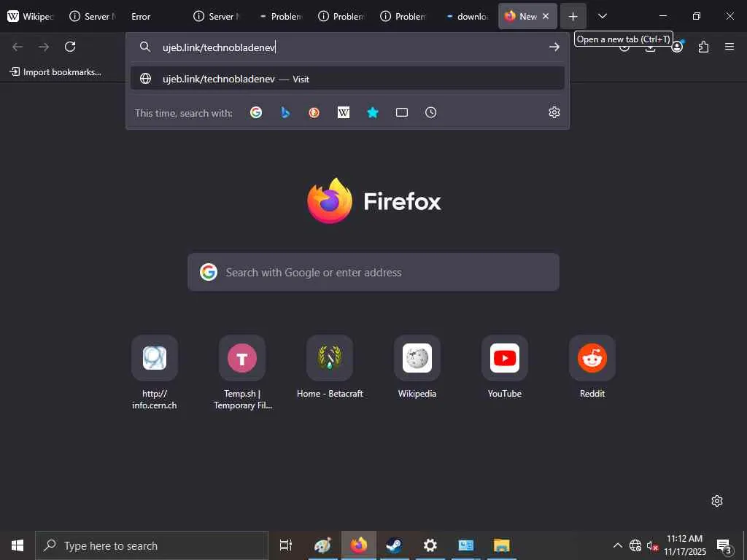Open a new tab with plus button

(x=573, y=16)
